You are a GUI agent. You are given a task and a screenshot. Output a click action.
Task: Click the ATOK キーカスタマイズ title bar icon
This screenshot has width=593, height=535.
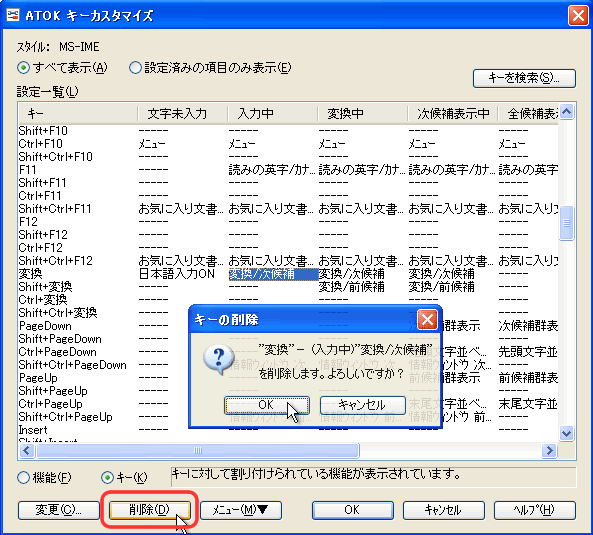click(x=13, y=16)
